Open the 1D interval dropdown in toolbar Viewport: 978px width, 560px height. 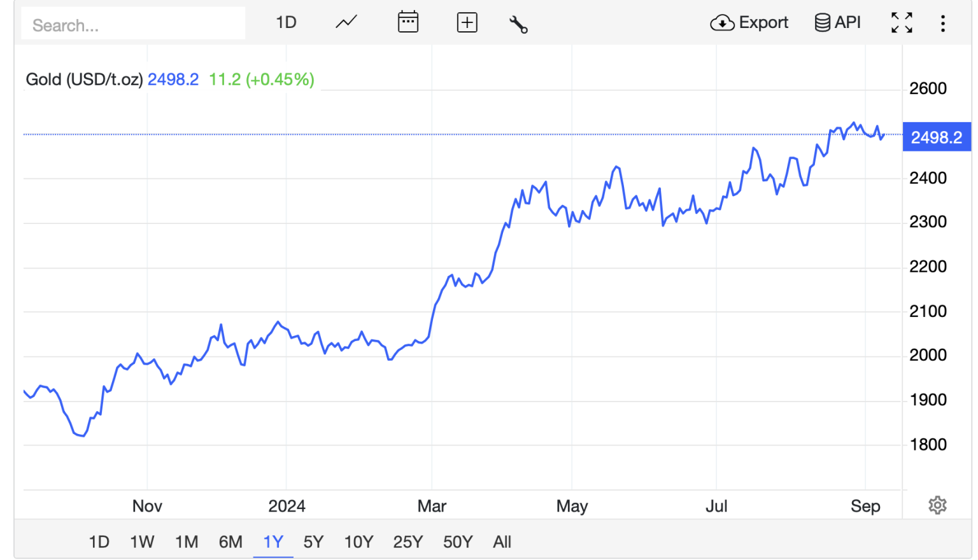tap(286, 23)
